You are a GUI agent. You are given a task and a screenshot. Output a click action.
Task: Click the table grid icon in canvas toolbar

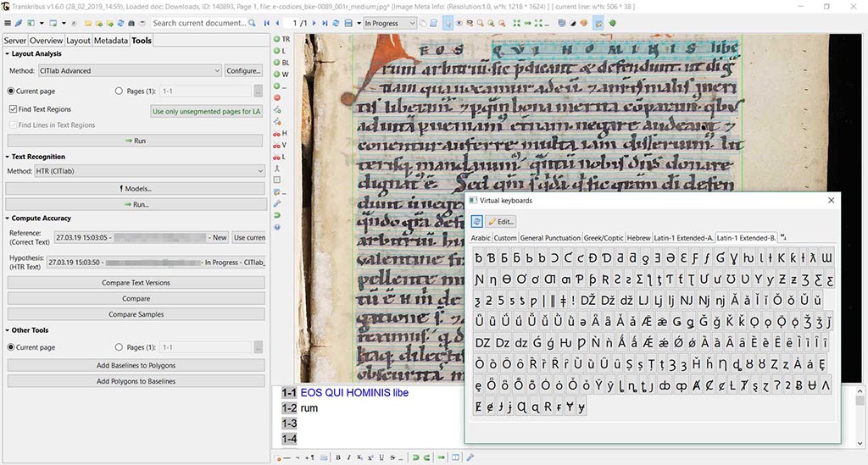(277, 180)
